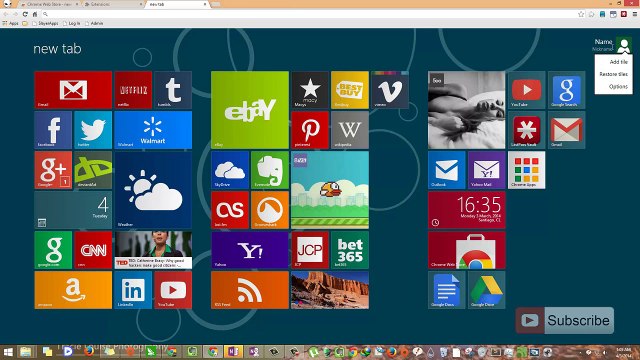
Task: Open the Walmart tile
Action: [x=153, y=130]
